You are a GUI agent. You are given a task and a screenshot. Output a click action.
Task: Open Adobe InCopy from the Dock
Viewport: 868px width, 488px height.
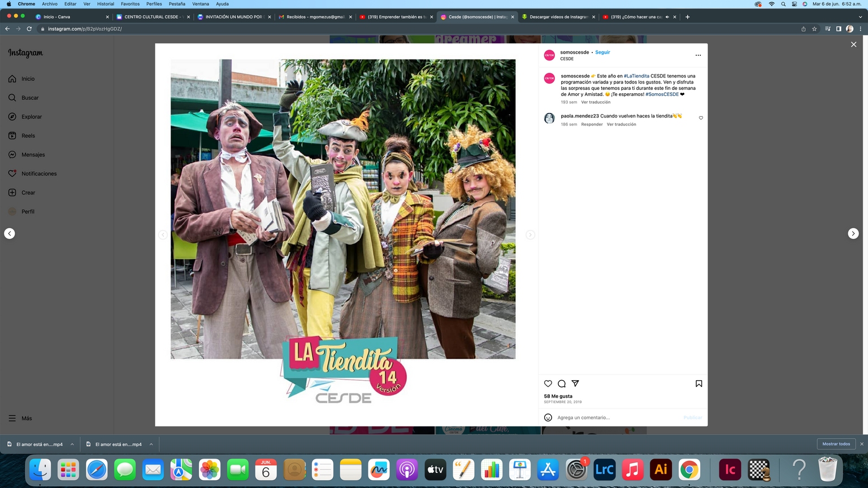(730, 469)
